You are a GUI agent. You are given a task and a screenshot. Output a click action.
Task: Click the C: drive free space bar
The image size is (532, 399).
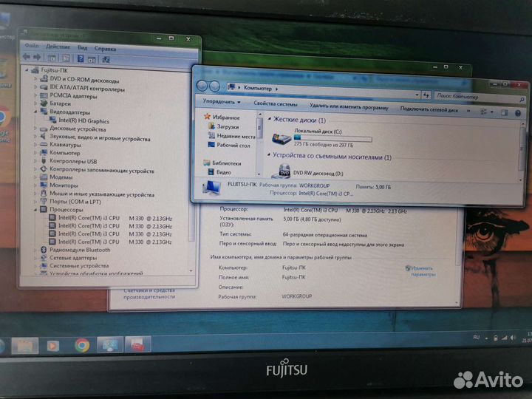pyautogui.click(x=332, y=138)
